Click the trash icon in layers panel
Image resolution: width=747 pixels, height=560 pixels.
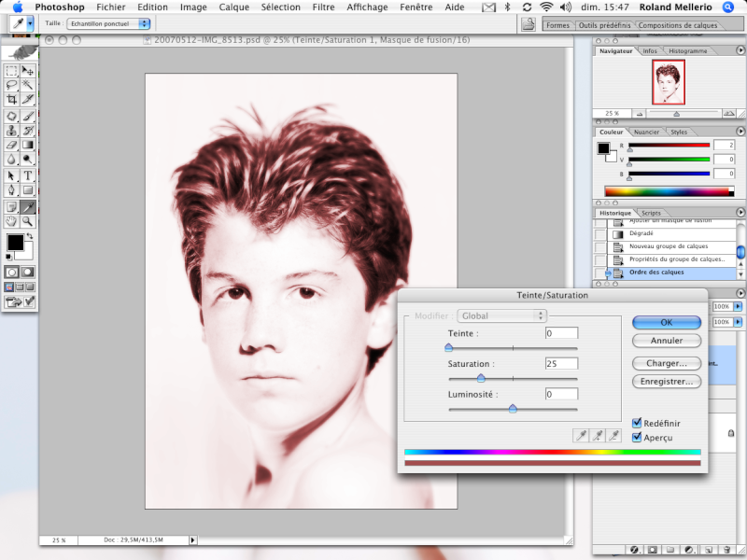727,550
